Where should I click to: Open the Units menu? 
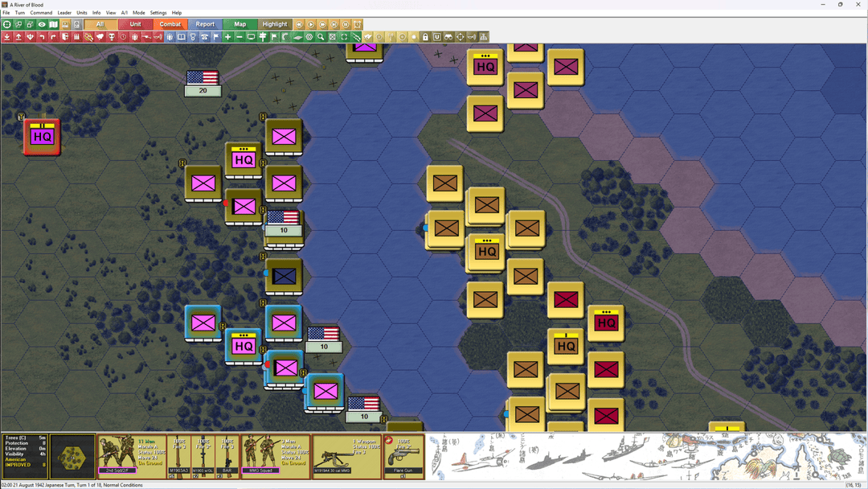coord(82,13)
